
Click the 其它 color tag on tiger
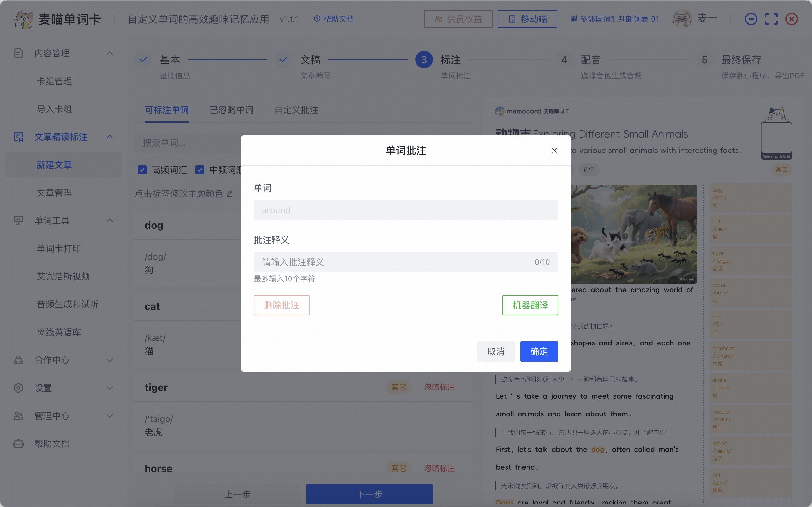point(399,387)
